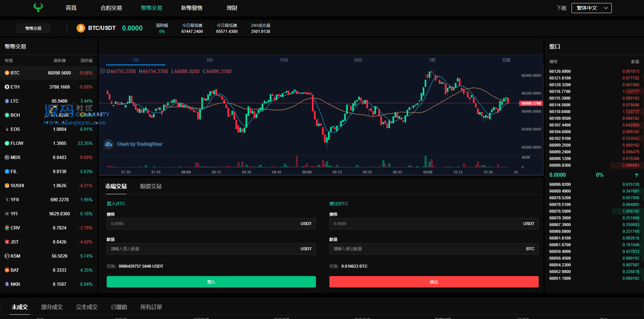Click the BTC icon in coin list
Viewport: 644px width, 319px height.
7,73
